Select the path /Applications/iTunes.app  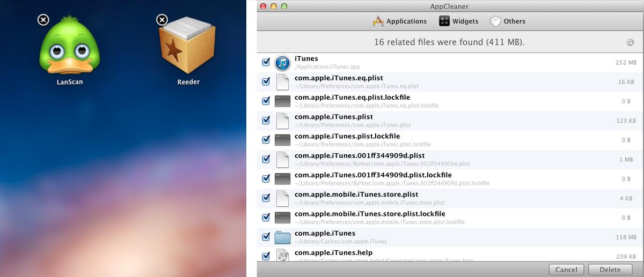[x=327, y=67]
